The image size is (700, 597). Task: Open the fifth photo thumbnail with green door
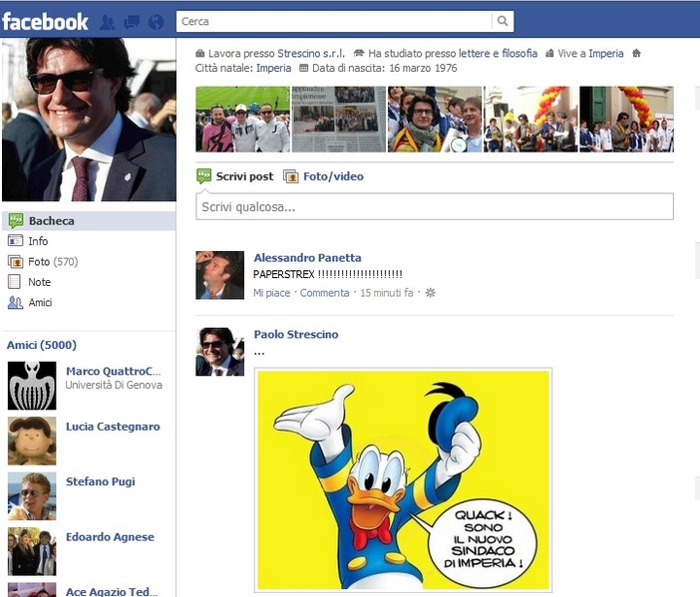[627, 120]
